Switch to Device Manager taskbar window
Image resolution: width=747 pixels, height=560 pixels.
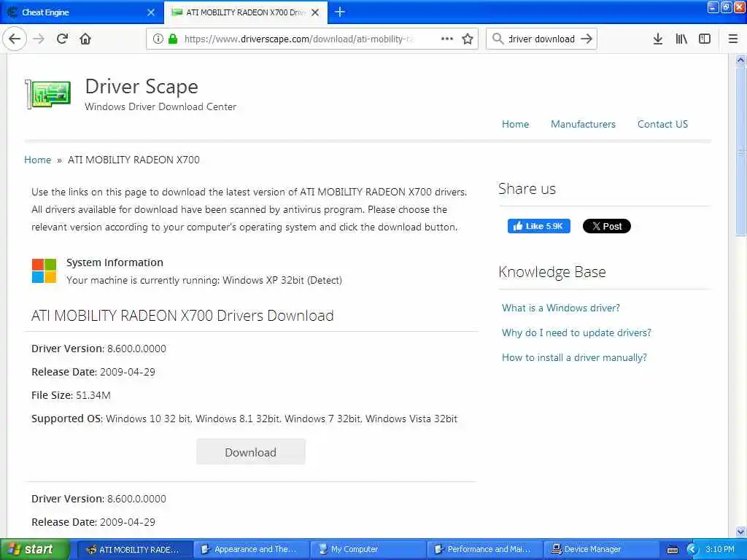(601, 550)
